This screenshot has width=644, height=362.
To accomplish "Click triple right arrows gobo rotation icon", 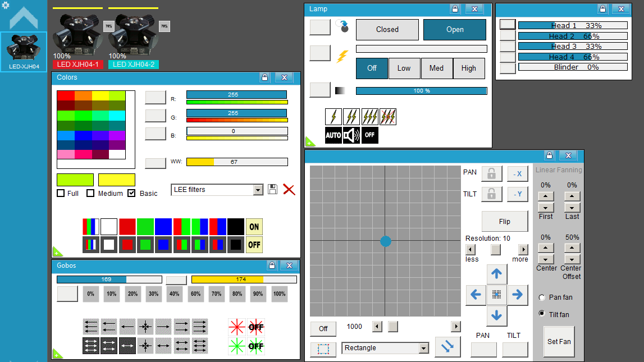I will click(200, 327).
